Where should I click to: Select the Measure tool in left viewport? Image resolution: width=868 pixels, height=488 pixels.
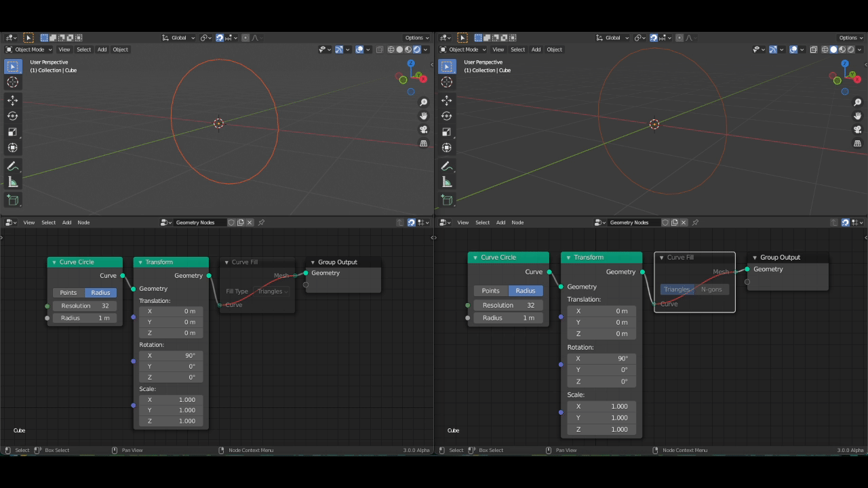[12, 182]
